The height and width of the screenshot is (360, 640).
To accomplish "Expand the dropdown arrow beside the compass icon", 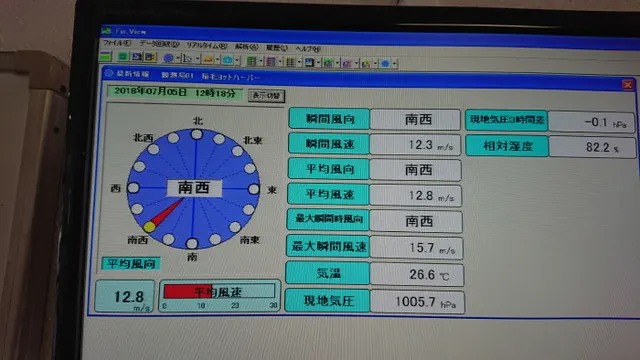I will [178, 58].
